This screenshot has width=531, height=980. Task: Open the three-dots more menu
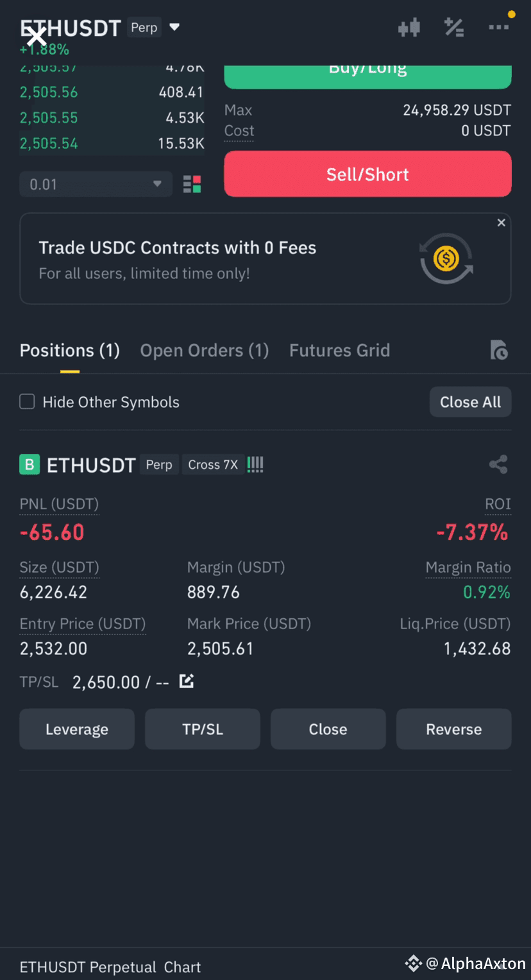point(499,28)
